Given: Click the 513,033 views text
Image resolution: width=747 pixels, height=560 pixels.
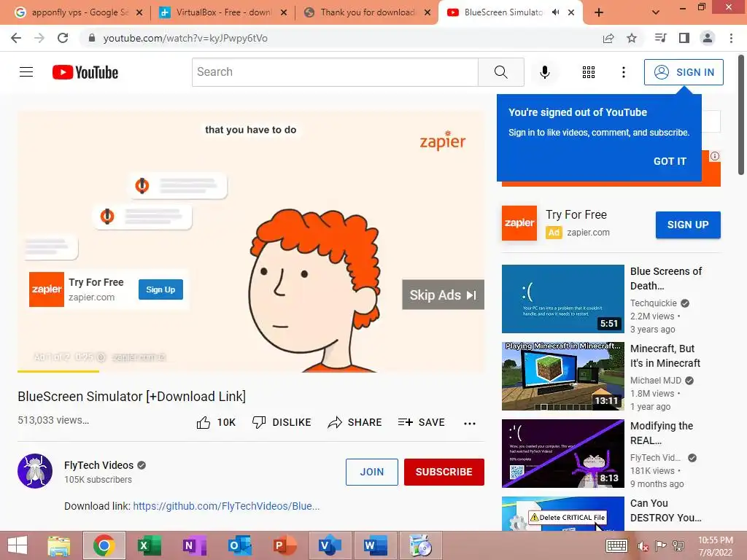Looking at the screenshot, I should (x=53, y=420).
